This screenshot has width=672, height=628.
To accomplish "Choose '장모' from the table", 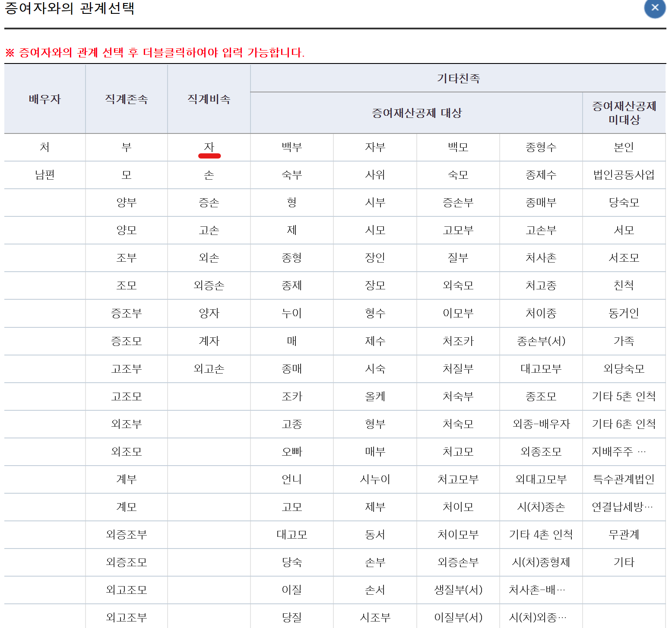I will (374, 285).
